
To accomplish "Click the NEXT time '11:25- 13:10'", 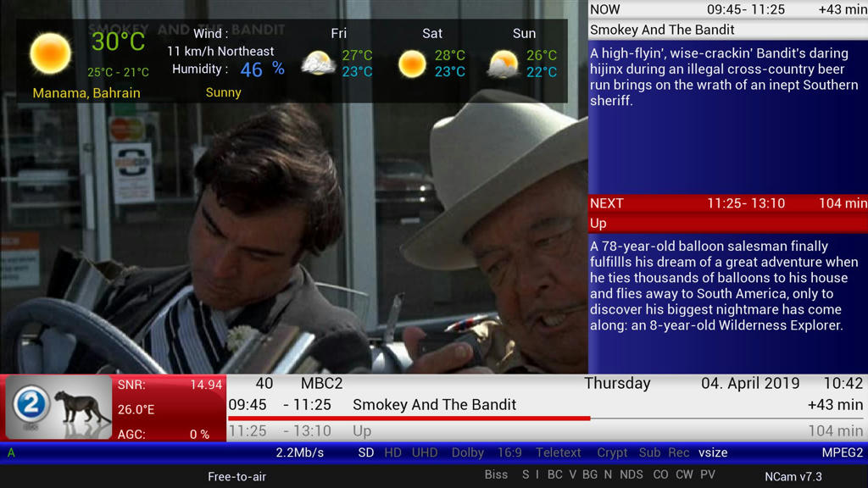I will 746,203.
